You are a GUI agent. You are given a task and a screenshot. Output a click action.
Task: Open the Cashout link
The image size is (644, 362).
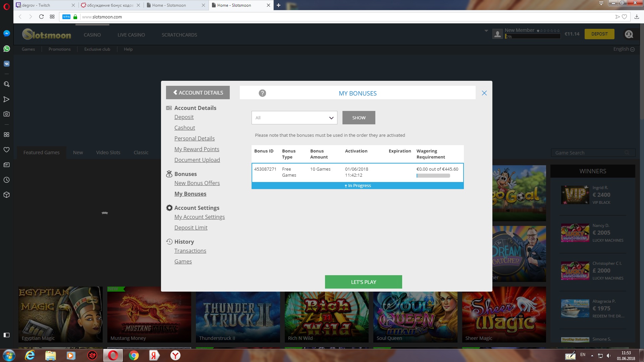184,128
